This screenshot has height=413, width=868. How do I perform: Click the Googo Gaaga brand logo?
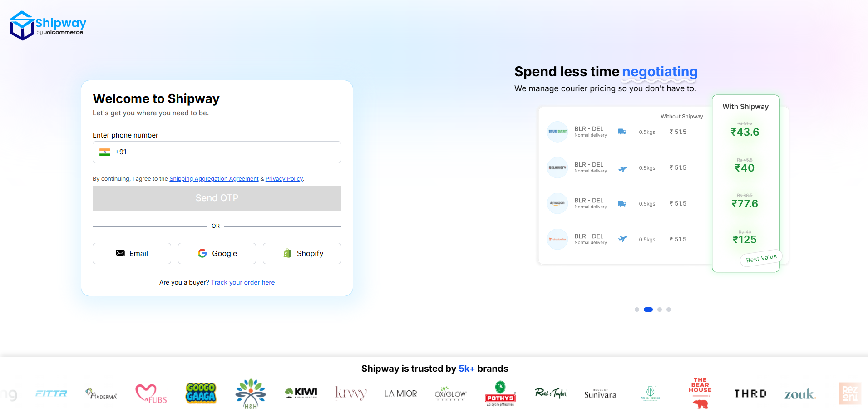pos(201,393)
